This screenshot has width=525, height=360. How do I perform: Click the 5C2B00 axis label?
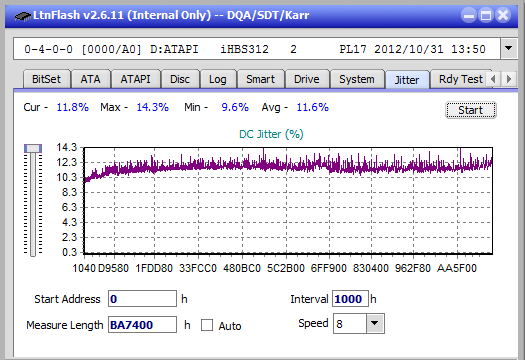(286, 268)
